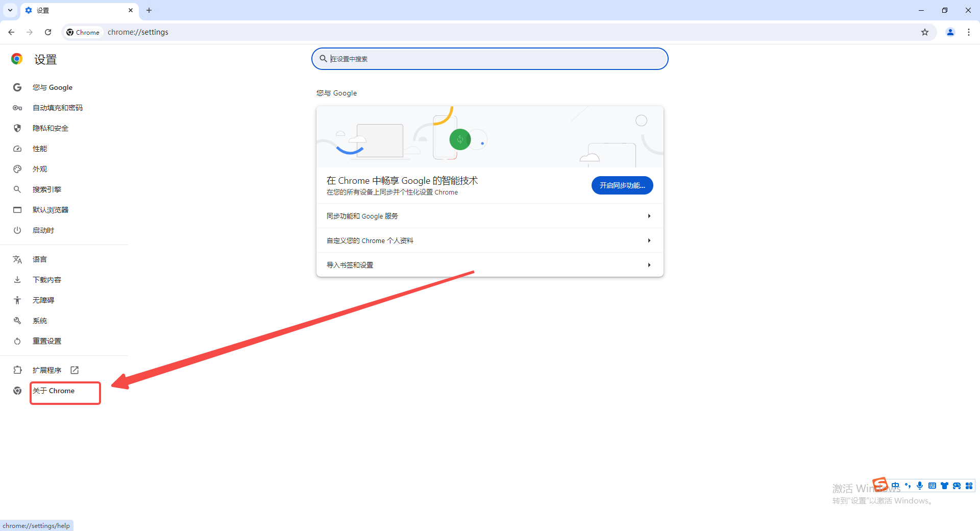Open 自定义您的 Chrome 个人资料 row

click(490, 240)
